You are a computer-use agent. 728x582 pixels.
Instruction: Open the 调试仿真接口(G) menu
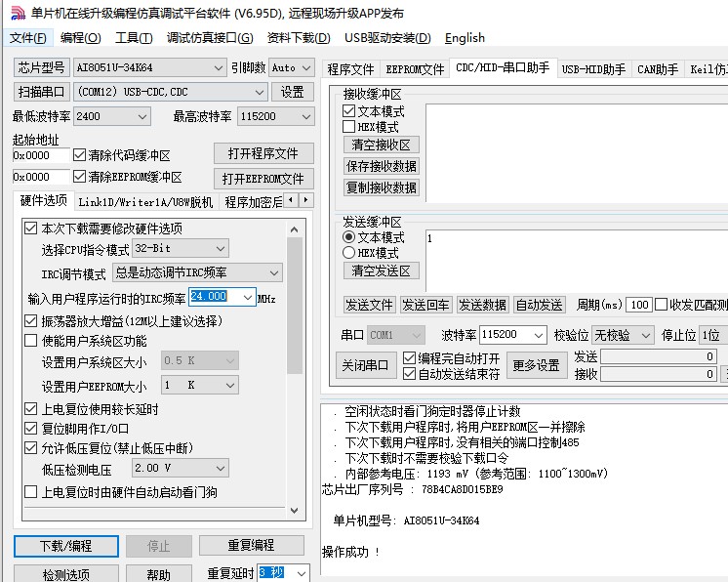(210, 38)
